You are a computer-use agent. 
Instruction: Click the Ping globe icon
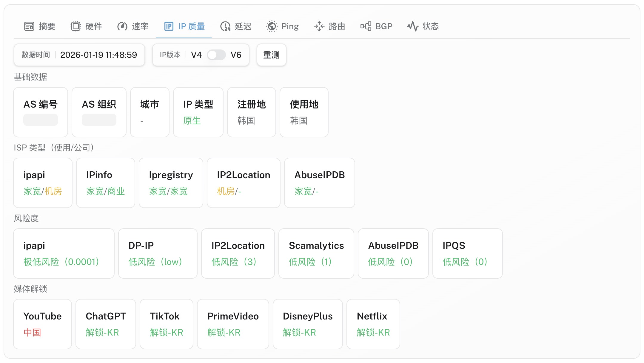(x=272, y=26)
